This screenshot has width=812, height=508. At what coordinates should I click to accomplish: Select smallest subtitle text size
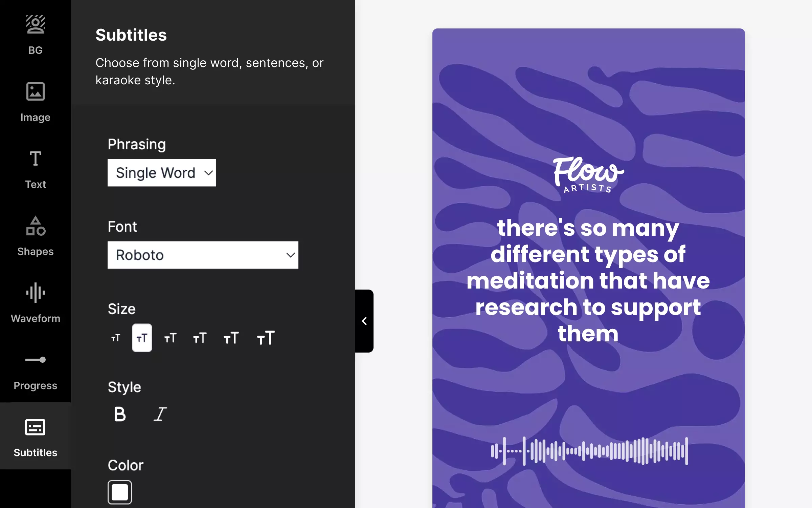(115, 338)
